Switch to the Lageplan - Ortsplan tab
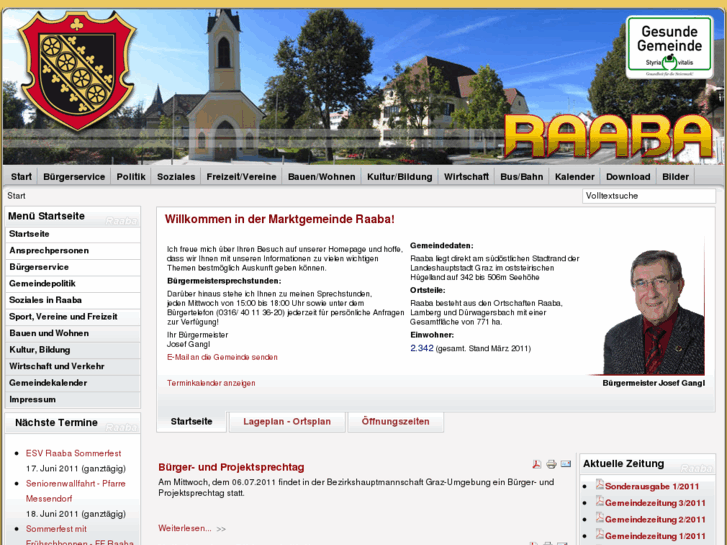Image resolution: width=727 pixels, height=545 pixels. coord(287,422)
